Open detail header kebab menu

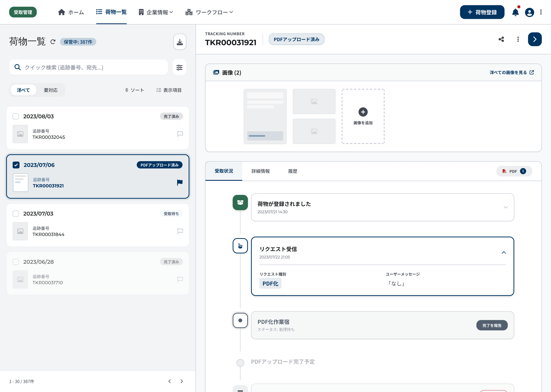(518, 39)
